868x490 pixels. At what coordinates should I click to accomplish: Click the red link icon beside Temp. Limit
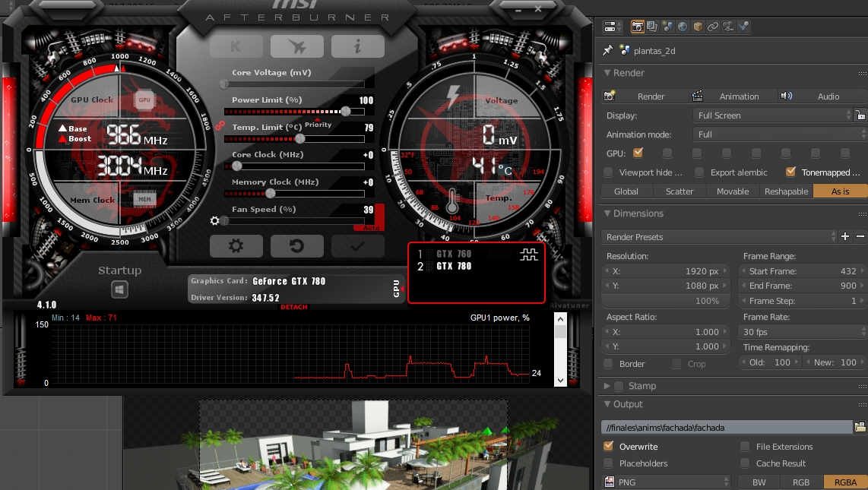pyautogui.click(x=220, y=125)
